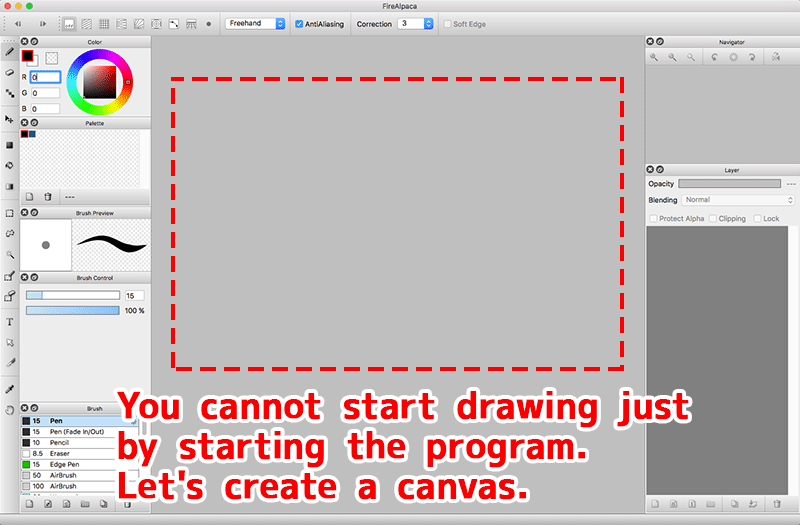Duplicate layer icon in Layer panel
Screen dimensions: 800x525
click(734, 504)
